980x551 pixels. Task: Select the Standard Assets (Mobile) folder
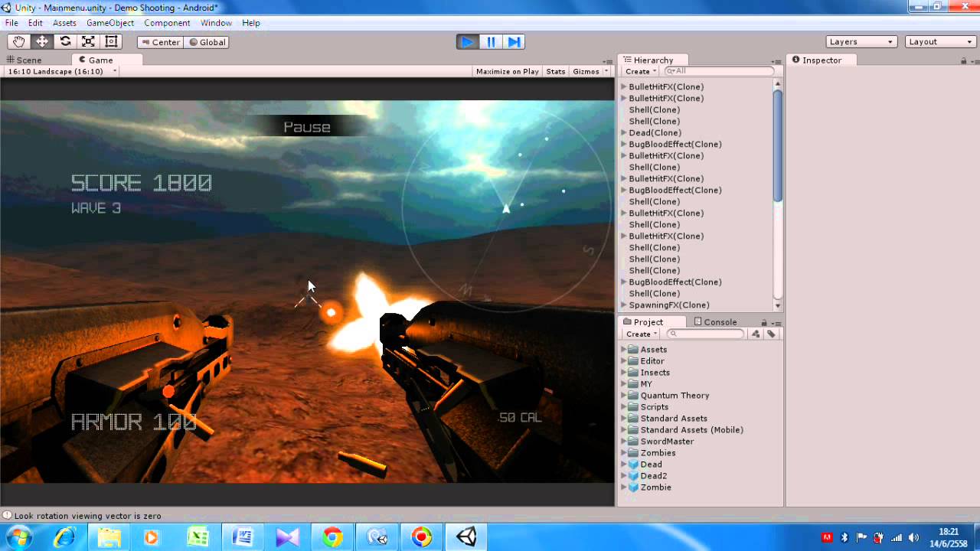[691, 430]
